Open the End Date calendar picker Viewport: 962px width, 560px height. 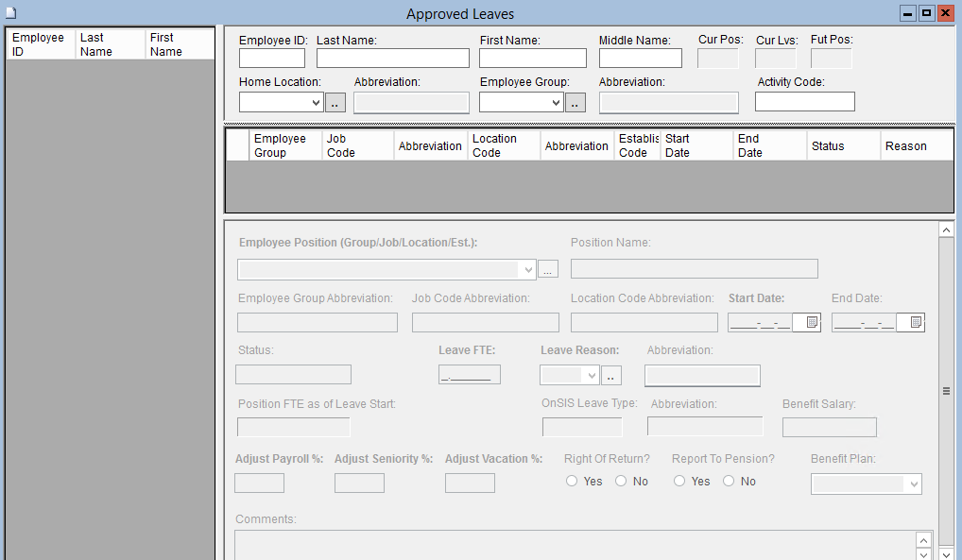point(915,323)
